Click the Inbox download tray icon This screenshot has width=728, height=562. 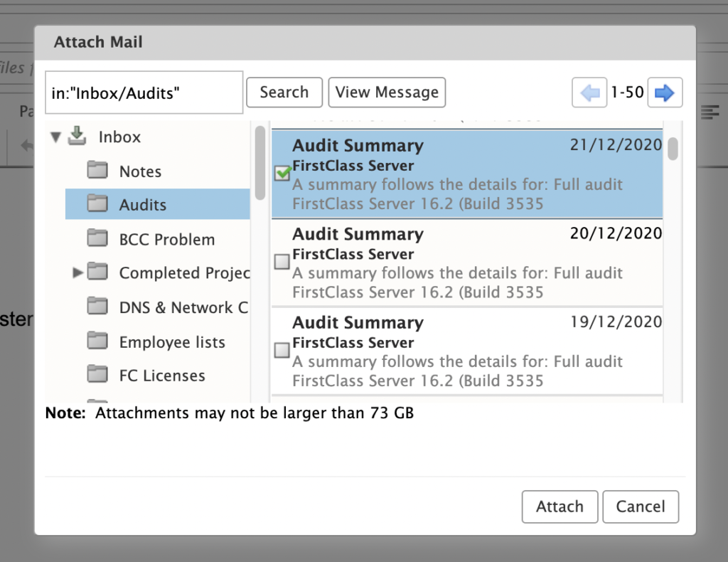(x=77, y=136)
